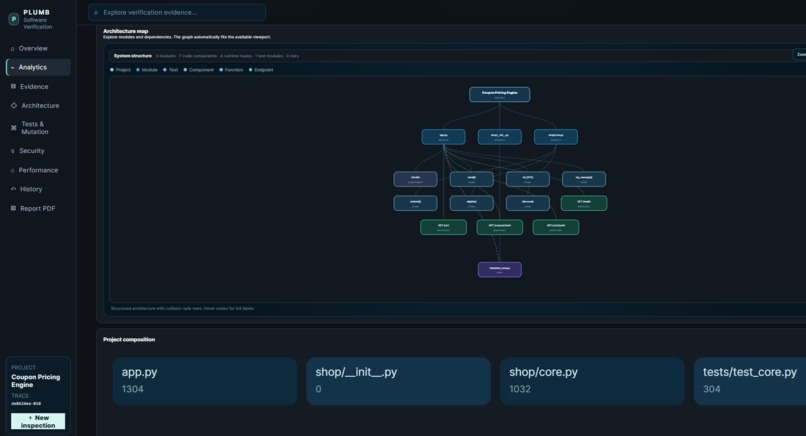Image resolution: width=806 pixels, height=436 pixels.
Task: Click the Report PDF icon
Action: click(13, 208)
